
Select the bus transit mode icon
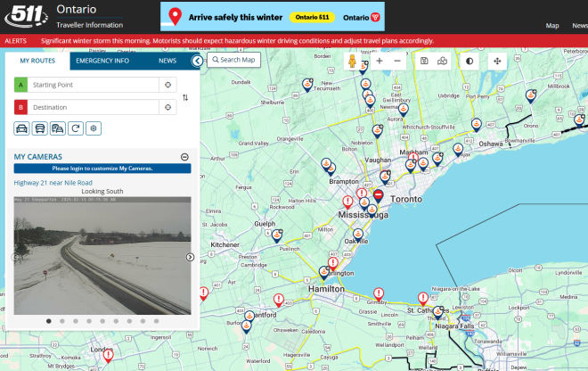point(39,128)
